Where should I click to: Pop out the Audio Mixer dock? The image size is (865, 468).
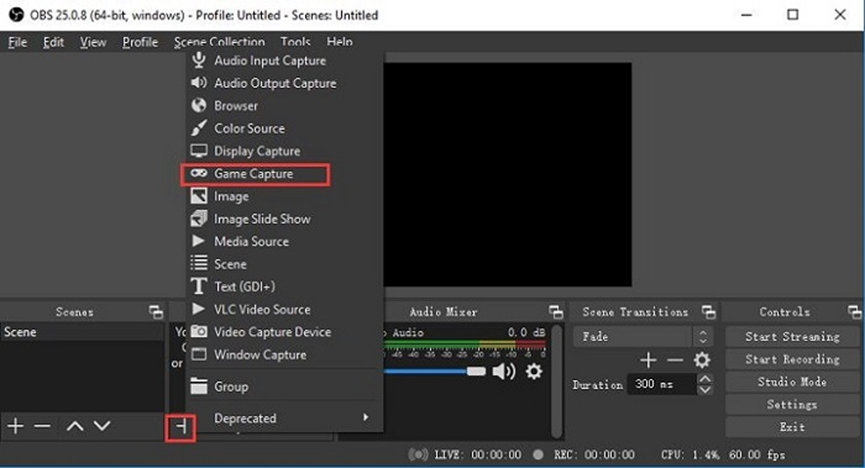(556, 312)
